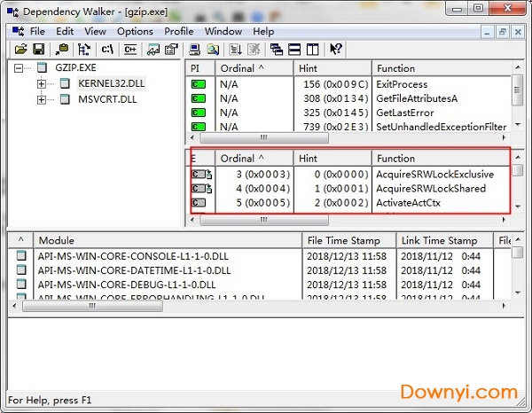
Task: Expand the MSVCRT.DLL tree node
Action: coord(41,99)
